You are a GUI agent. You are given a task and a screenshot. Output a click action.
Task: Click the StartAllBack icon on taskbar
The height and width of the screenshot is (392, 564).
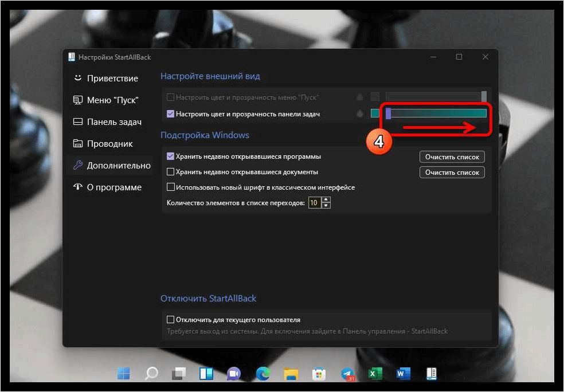[x=431, y=374]
